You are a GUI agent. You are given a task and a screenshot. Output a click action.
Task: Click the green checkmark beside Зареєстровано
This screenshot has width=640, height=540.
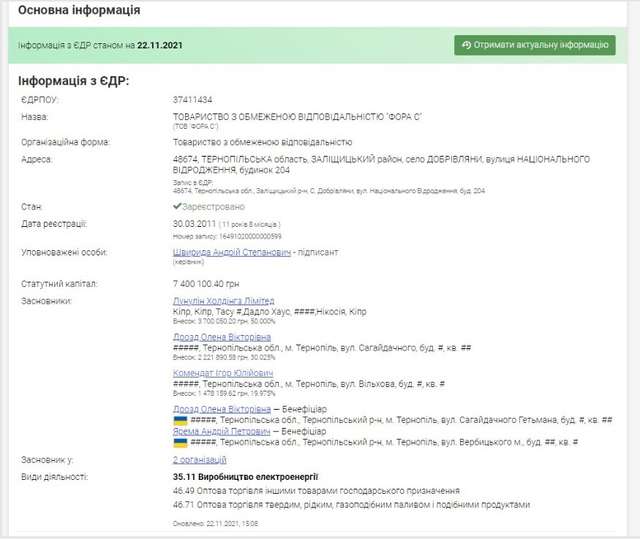[177, 207]
